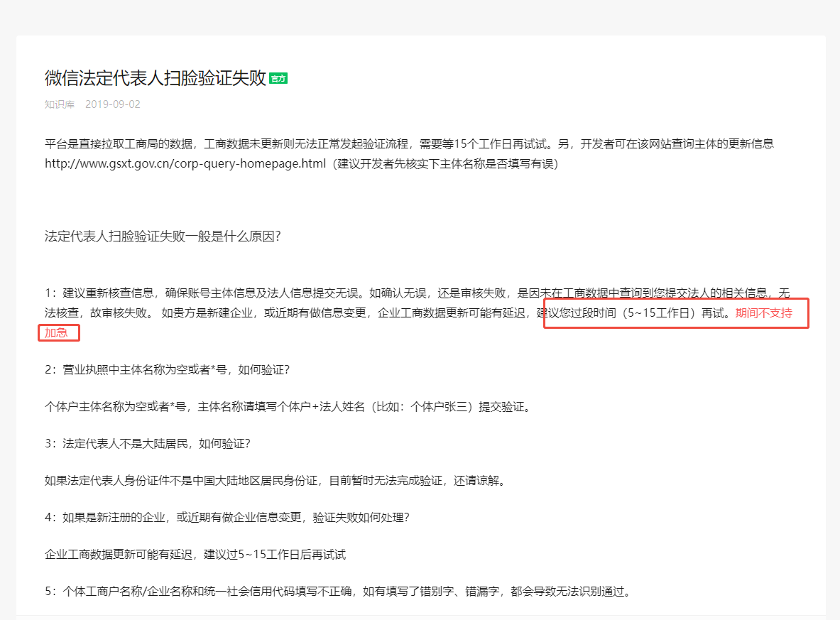Open the 知识库 category link

coord(60,104)
